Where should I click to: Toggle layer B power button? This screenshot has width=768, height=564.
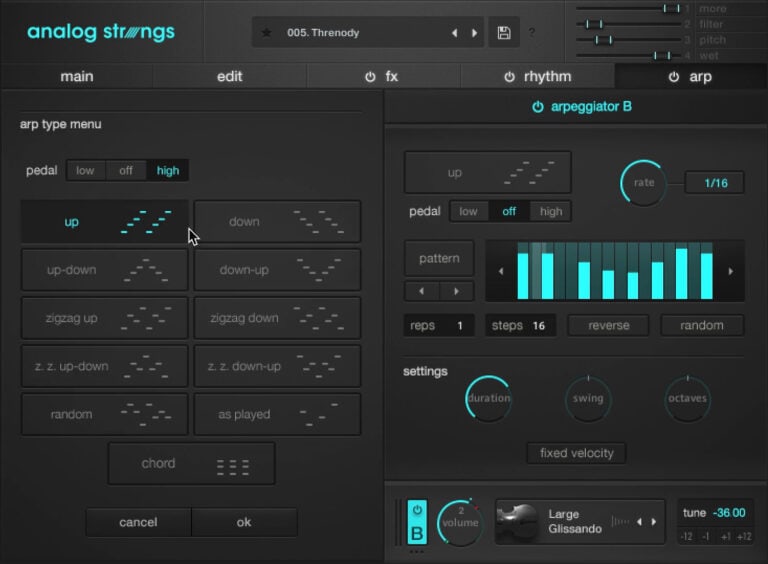(417, 510)
